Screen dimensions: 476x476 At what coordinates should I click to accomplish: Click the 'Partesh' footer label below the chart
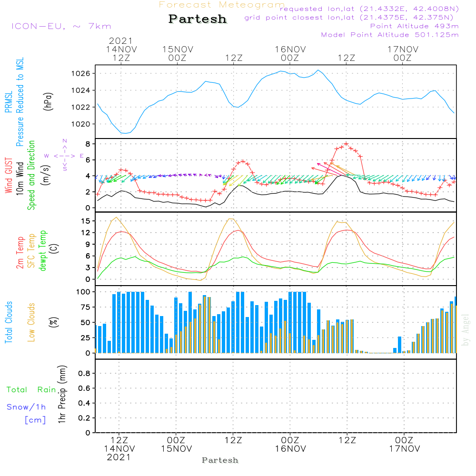220,460
